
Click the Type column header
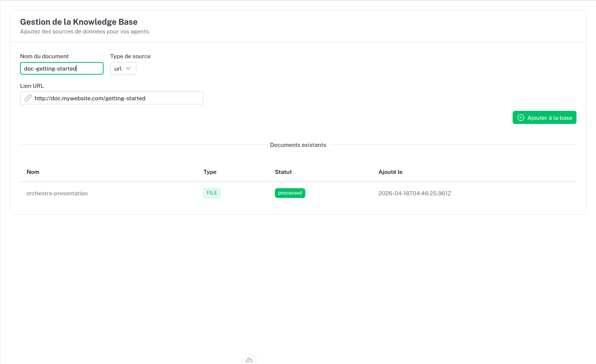(x=210, y=172)
